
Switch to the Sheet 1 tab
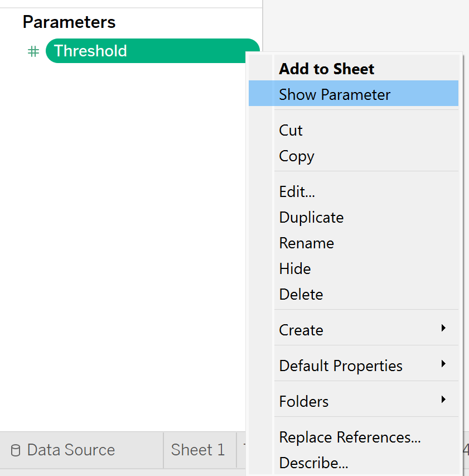pyautogui.click(x=198, y=450)
